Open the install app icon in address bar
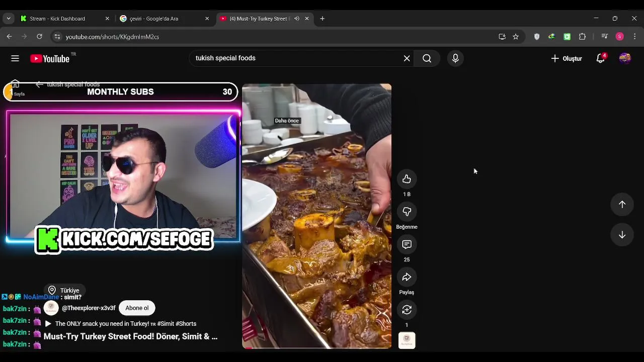 [x=502, y=37]
